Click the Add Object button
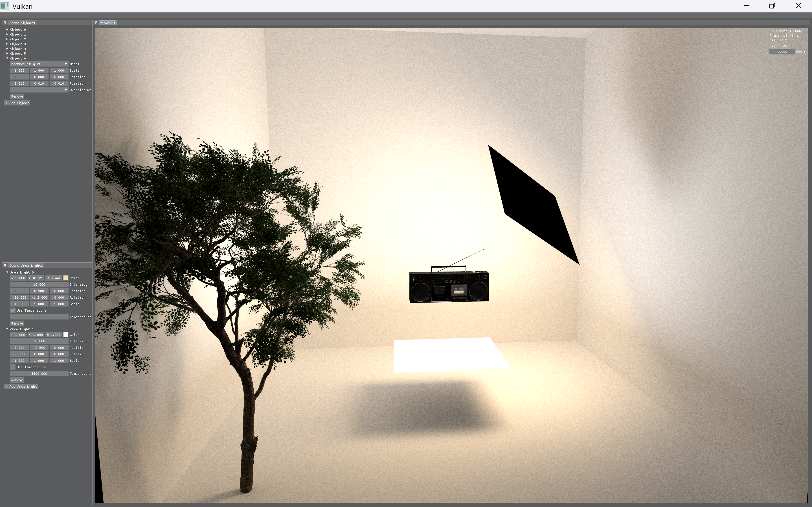Screen dimensions: 812x507 point(17,103)
